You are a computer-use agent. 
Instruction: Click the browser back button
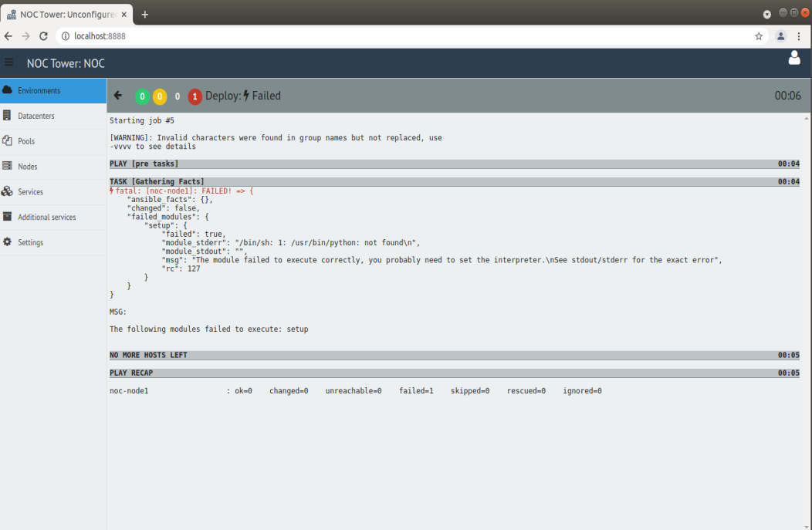pos(8,35)
